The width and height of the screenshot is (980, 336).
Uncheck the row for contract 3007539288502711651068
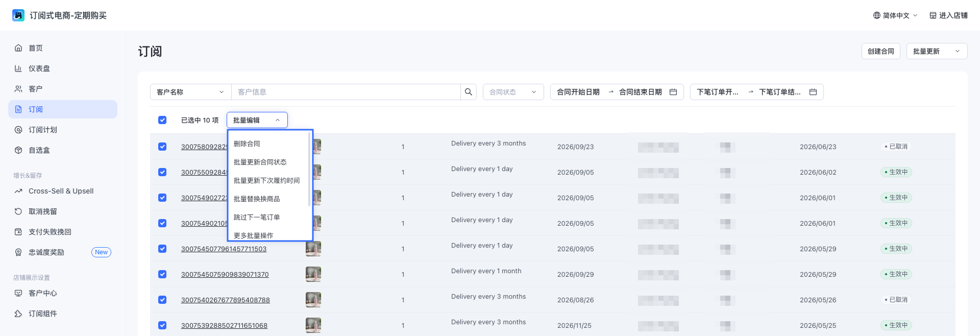[162, 325]
